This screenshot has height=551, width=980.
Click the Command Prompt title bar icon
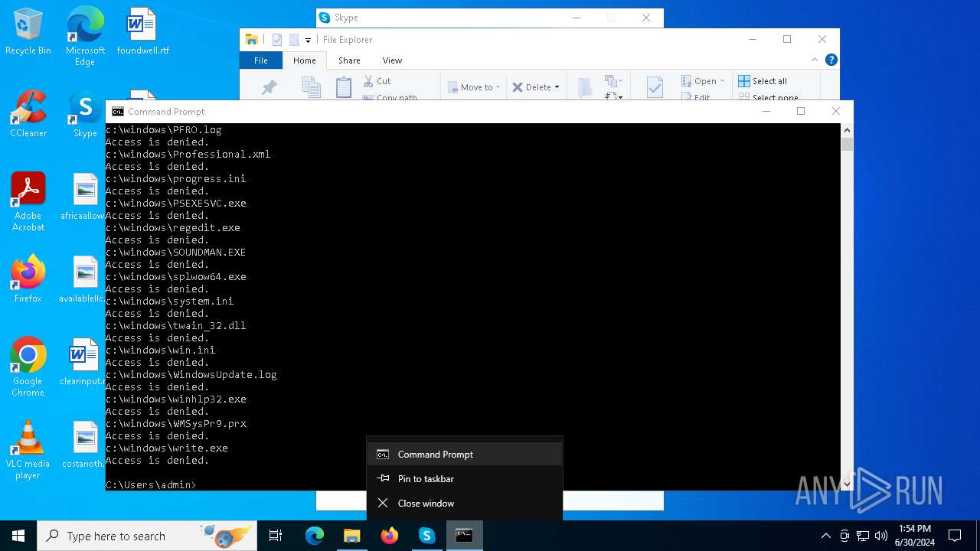[117, 112]
